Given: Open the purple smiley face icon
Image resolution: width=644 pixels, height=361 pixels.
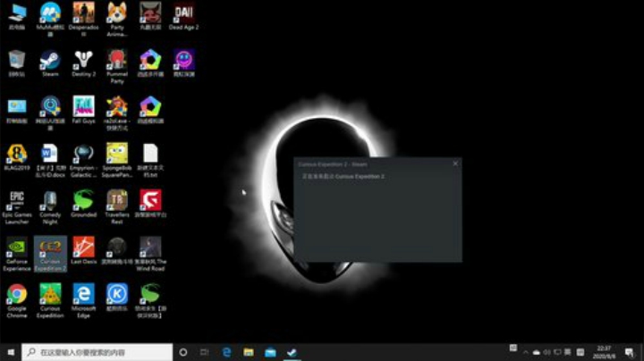Looking at the screenshot, I should click(183, 63).
